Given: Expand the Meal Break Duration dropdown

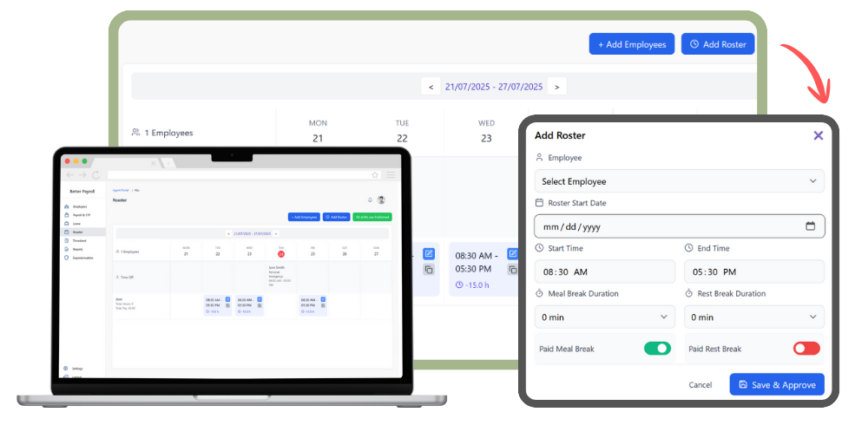Looking at the screenshot, I should [x=604, y=317].
